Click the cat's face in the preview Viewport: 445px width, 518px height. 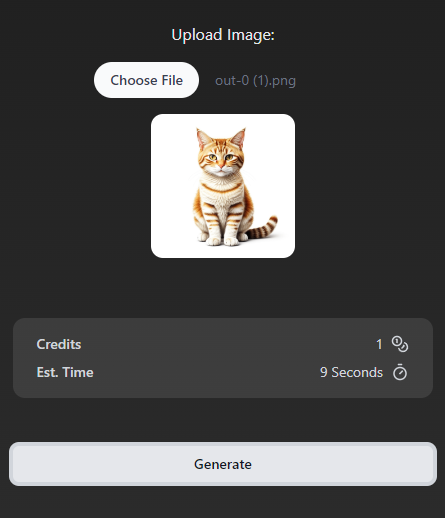(220, 158)
